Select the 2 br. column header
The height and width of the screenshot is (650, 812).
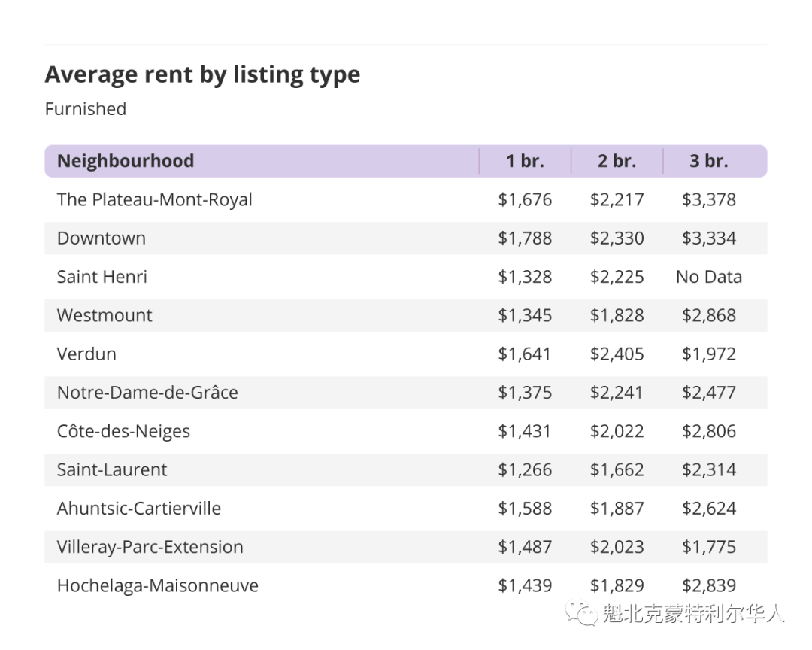click(x=617, y=161)
